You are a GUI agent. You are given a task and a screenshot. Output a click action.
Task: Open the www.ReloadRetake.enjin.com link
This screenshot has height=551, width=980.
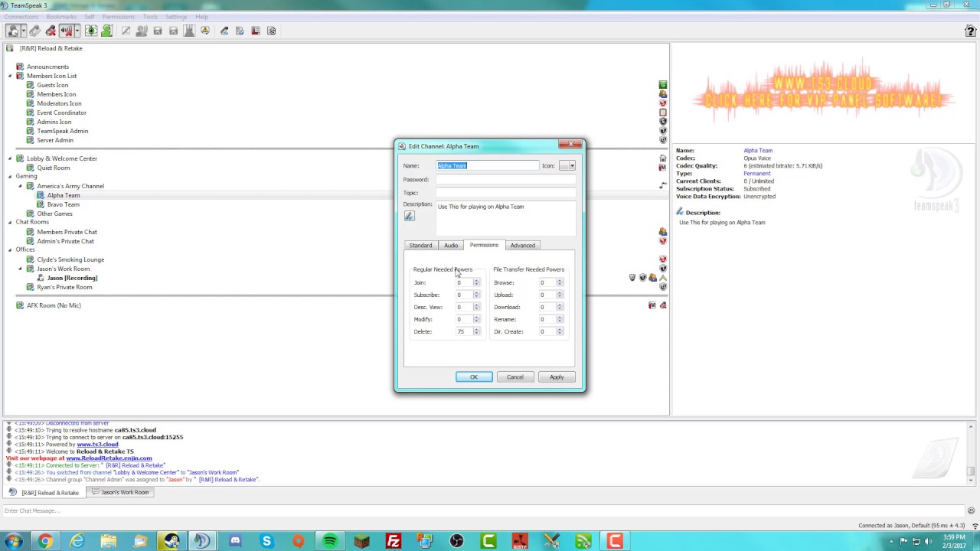coord(109,458)
